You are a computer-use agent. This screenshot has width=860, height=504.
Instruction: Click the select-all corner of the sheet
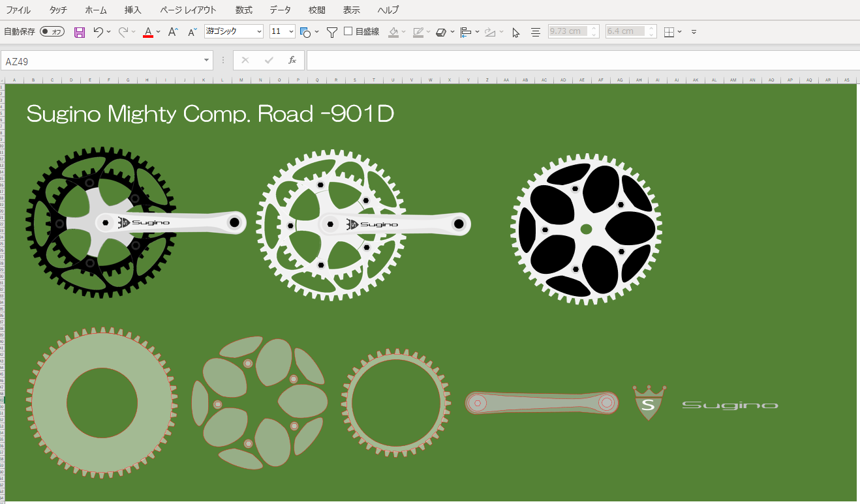click(2, 80)
